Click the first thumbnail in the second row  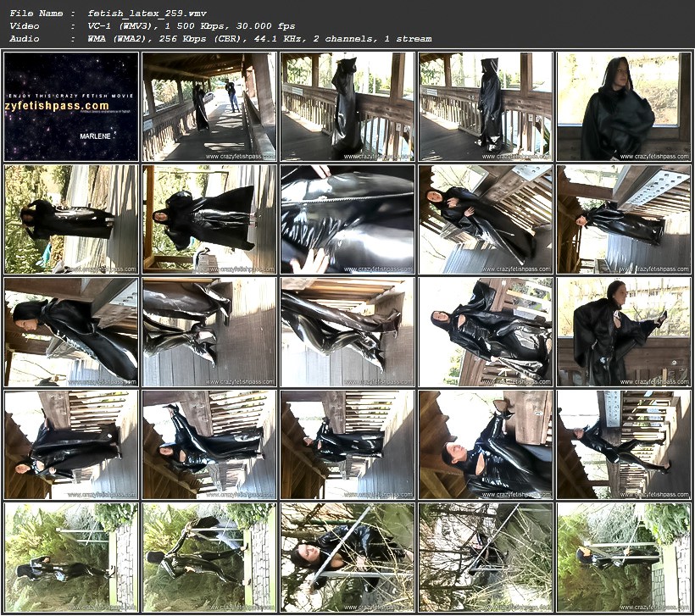coord(70,219)
